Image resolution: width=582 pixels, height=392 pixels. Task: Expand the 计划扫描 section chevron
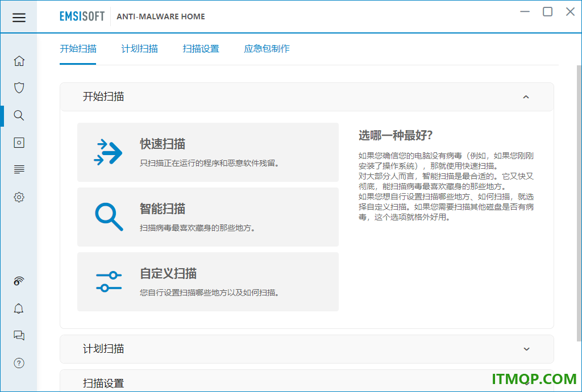point(526,349)
